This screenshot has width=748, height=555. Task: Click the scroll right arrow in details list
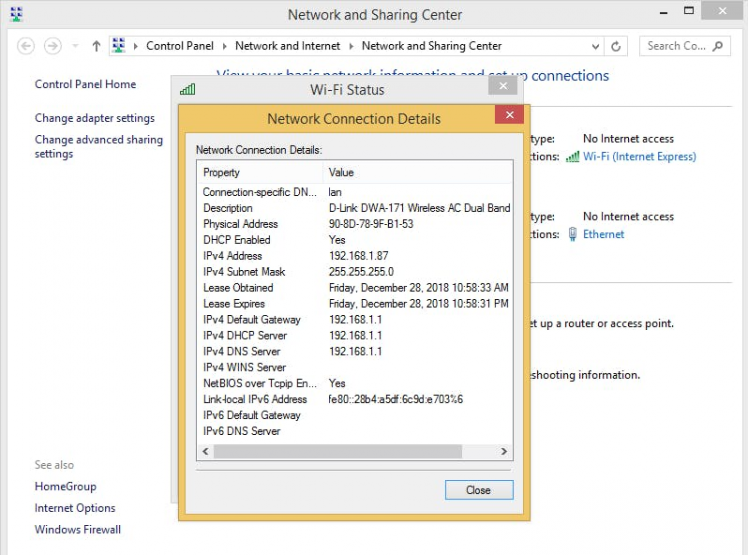[x=506, y=452]
